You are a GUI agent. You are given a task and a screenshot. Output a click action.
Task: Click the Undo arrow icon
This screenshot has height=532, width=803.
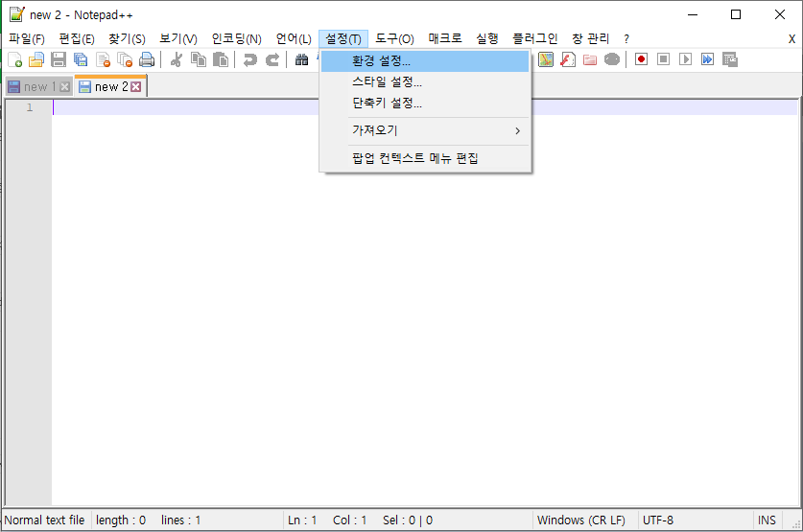tap(249, 59)
